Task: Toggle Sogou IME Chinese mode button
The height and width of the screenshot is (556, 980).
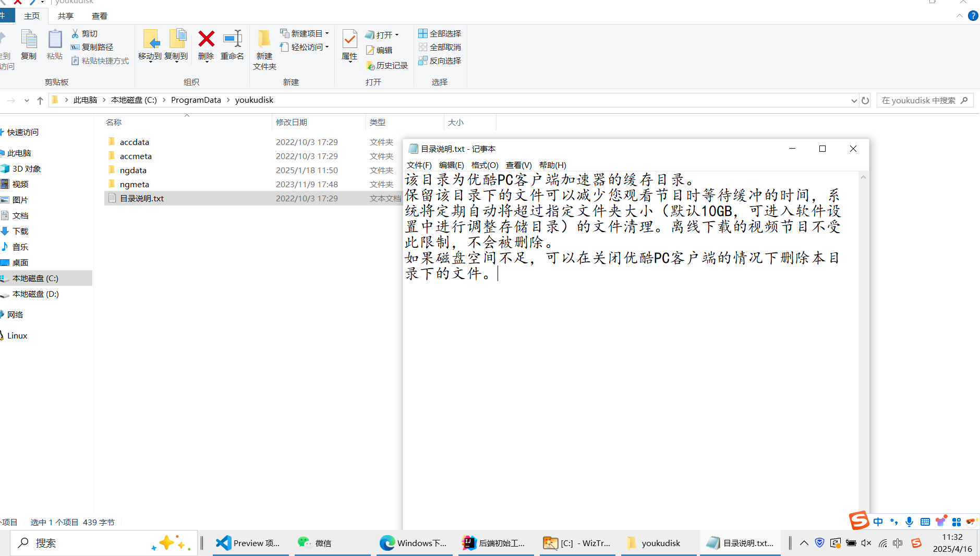Action: tap(878, 522)
